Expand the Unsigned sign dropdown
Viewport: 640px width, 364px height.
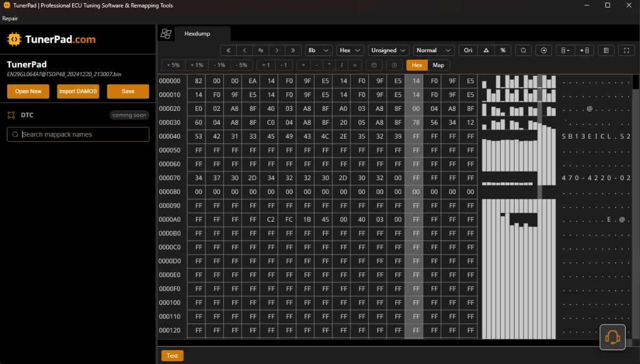(389, 51)
